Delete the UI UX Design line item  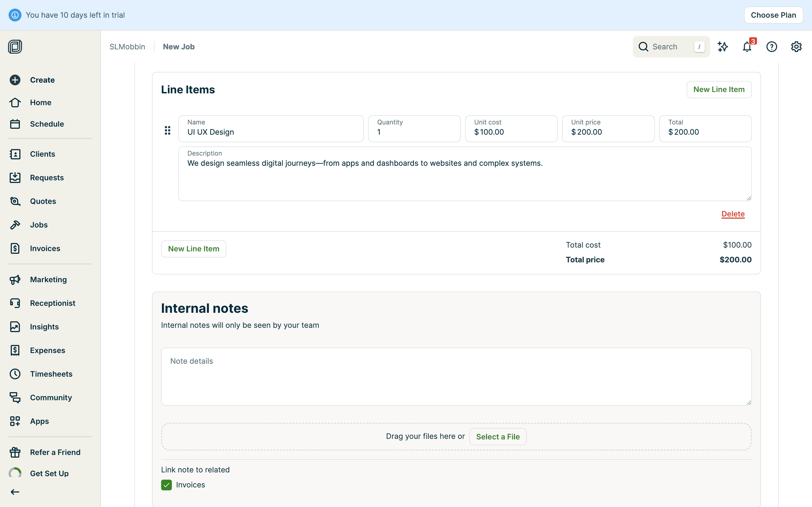tap(733, 214)
